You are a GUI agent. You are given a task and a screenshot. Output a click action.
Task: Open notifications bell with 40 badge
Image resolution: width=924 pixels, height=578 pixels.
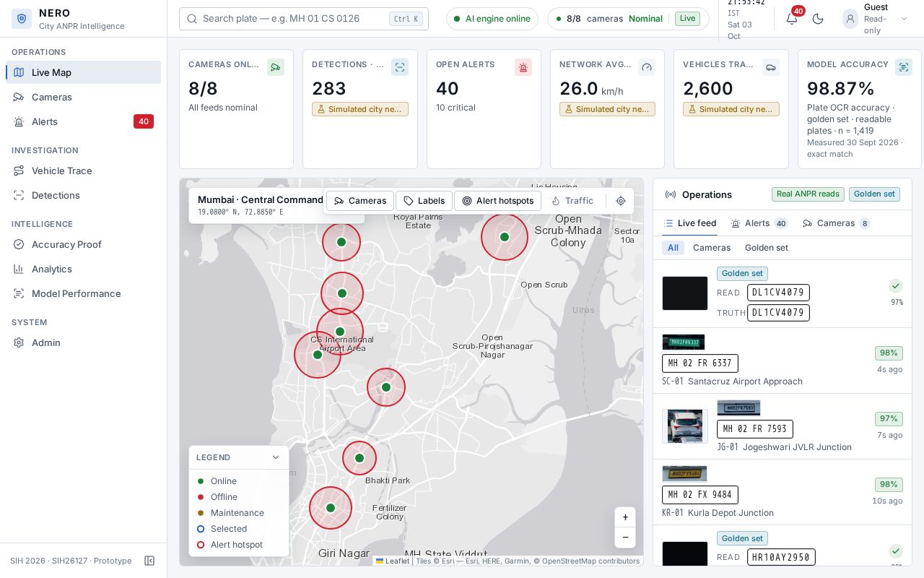click(792, 19)
